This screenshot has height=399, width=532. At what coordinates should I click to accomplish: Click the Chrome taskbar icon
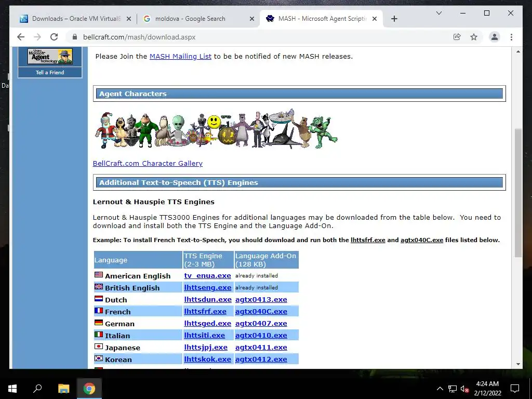tap(89, 389)
